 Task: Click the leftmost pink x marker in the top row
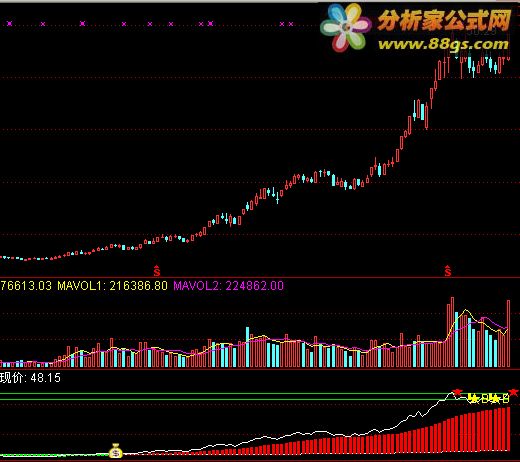(x=9, y=24)
